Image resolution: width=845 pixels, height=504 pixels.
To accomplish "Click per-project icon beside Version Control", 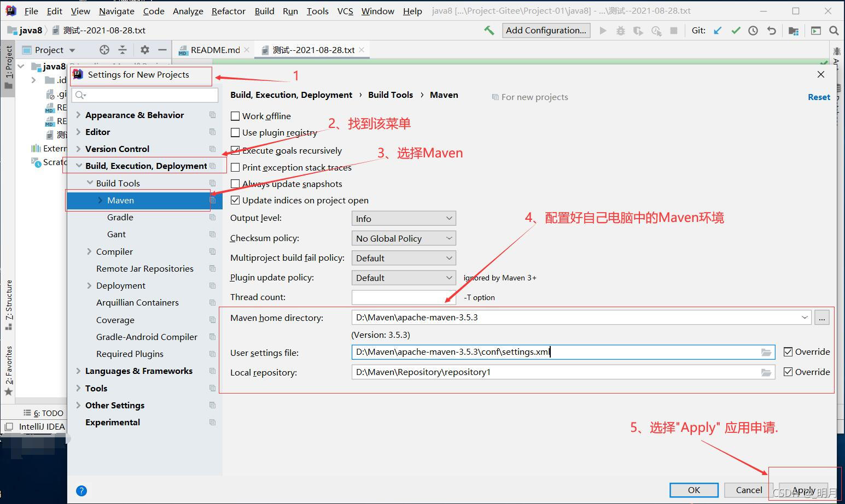I will 212,149.
